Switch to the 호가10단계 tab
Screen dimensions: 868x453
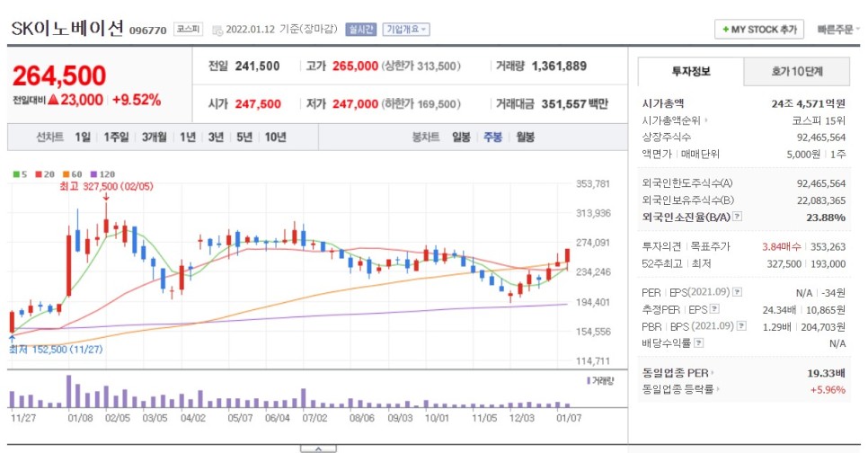[x=797, y=71]
